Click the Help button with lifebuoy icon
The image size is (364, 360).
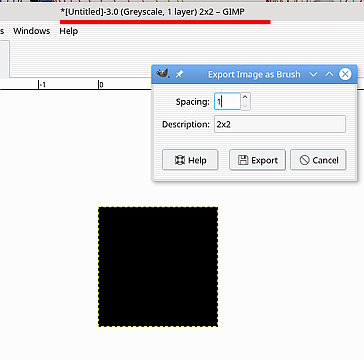point(190,160)
